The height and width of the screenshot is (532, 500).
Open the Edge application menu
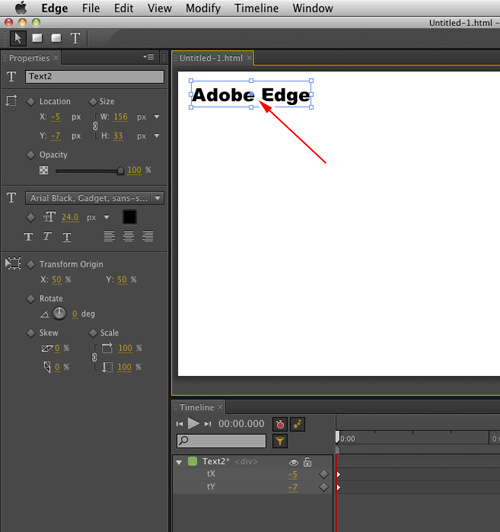tap(55, 8)
